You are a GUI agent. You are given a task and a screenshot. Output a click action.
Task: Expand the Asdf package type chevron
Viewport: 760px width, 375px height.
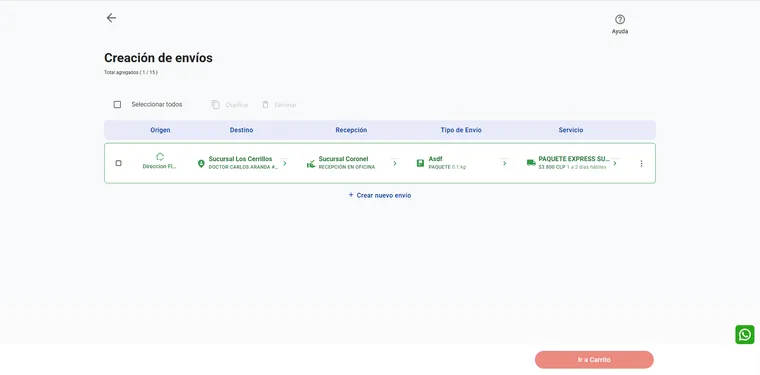click(505, 163)
